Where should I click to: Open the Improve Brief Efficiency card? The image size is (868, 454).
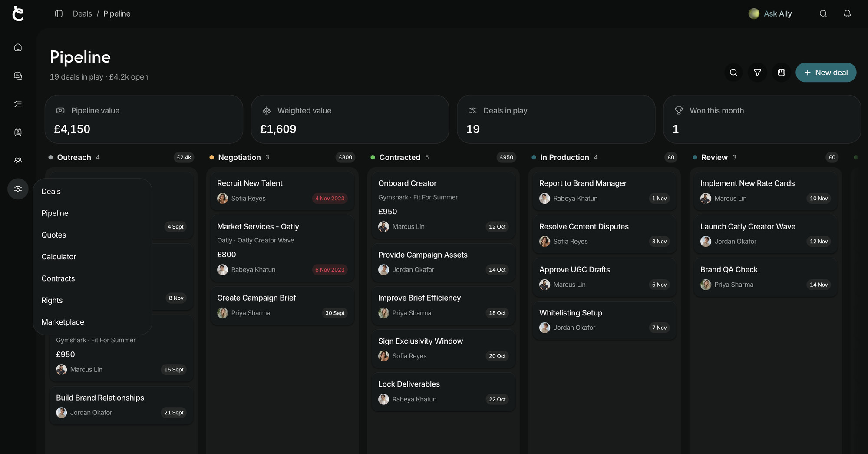click(x=443, y=305)
